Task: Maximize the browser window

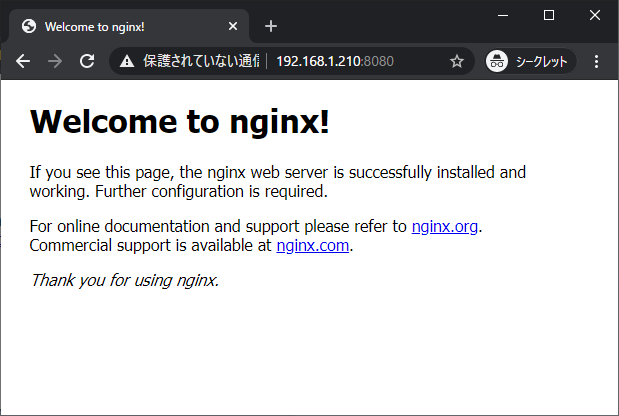Action: (549, 15)
